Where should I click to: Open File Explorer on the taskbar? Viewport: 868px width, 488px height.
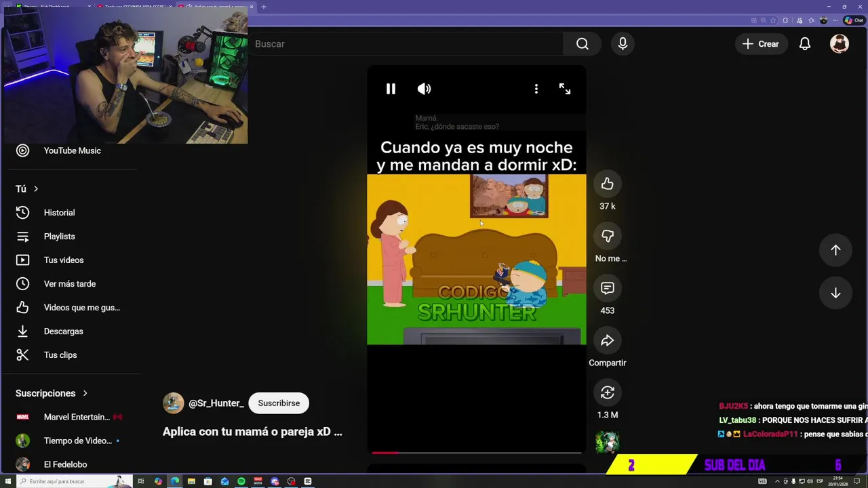click(x=191, y=481)
